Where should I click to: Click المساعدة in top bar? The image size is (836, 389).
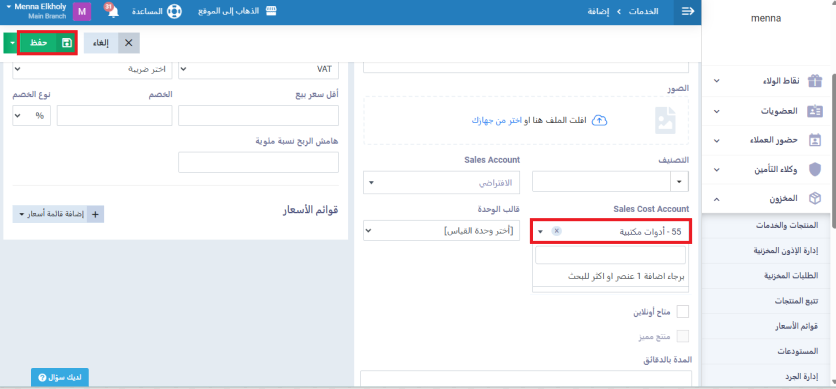[147, 11]
